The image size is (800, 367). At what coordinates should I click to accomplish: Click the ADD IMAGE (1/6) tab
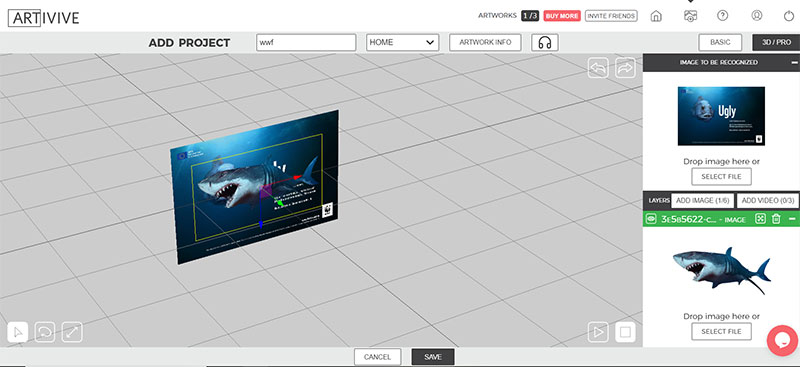tap(702, 201)
